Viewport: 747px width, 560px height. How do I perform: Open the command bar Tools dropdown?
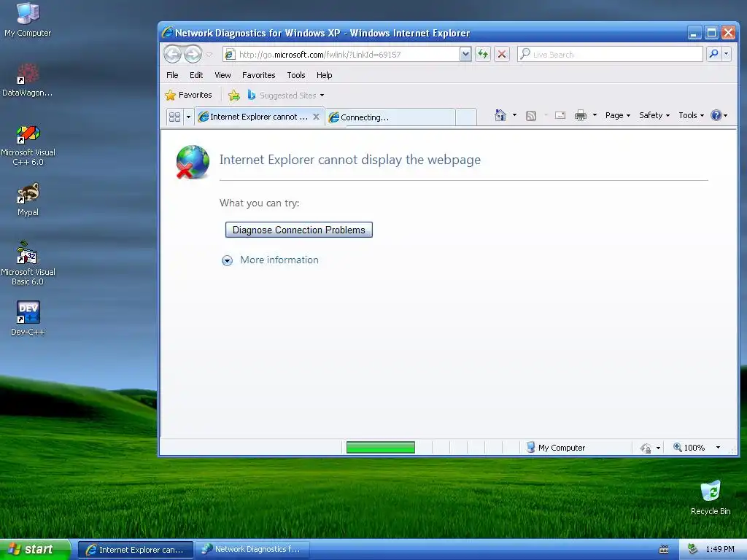691,115
